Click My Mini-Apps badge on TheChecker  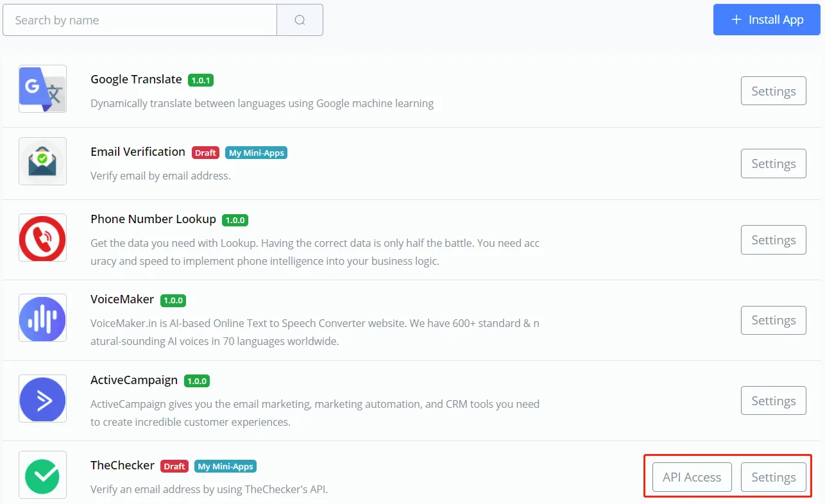(226, 466)
